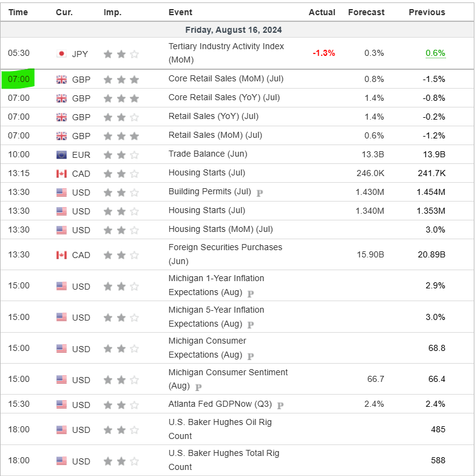Open the Housing Starts (MoM) (Jul) event
This screenshot has width=475, height=476.
[x=220, y=229]
